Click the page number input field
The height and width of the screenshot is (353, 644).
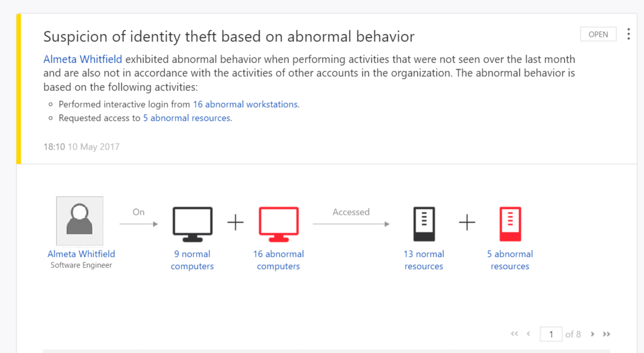(551, 334)
